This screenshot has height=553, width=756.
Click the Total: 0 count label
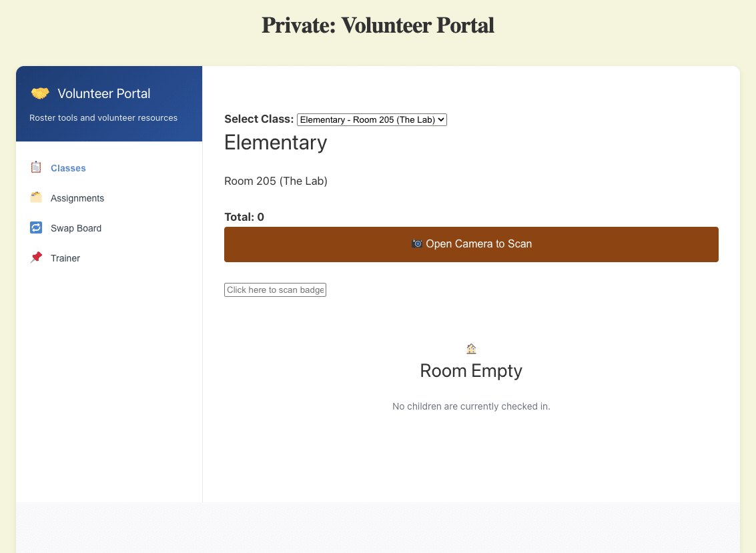[244, 217]
